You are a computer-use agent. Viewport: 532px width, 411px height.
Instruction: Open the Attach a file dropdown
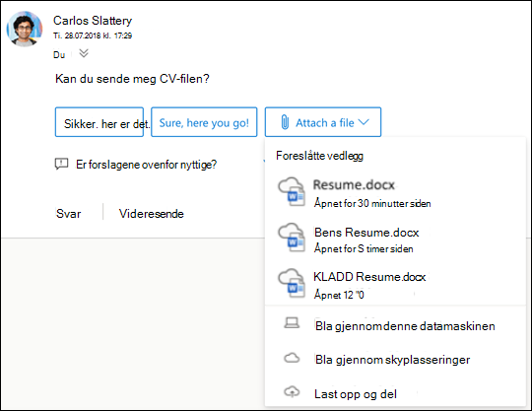[x=323, y=122]
